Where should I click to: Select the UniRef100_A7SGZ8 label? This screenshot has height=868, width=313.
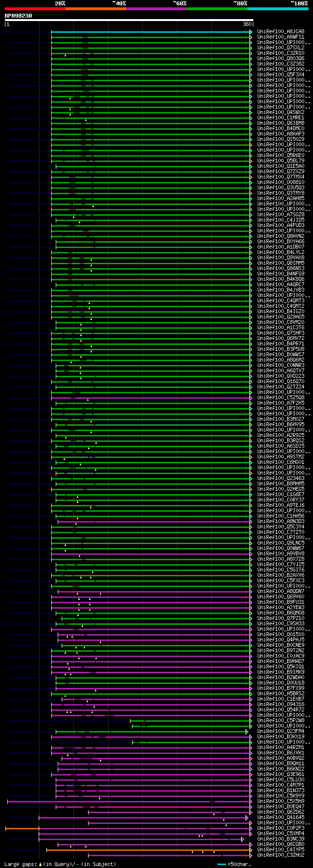281,215
